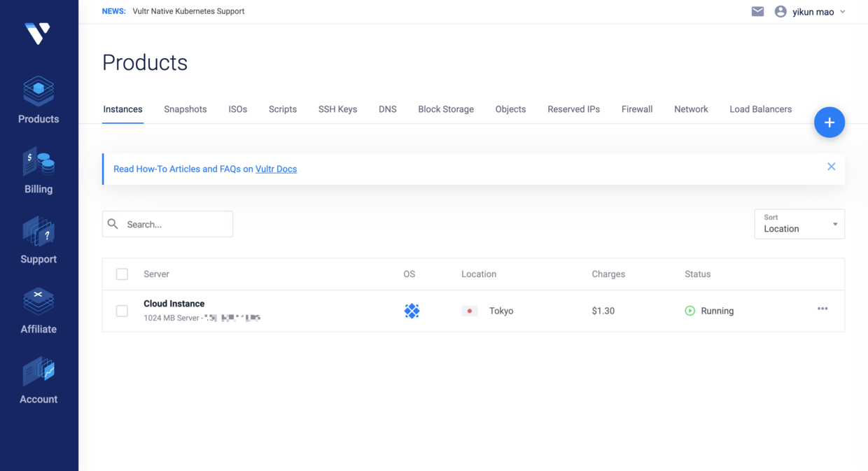The height and width of the screenshot is (471, 868).
Task: Go to Reserved IPs tab
Action: [x=573, y=109]
